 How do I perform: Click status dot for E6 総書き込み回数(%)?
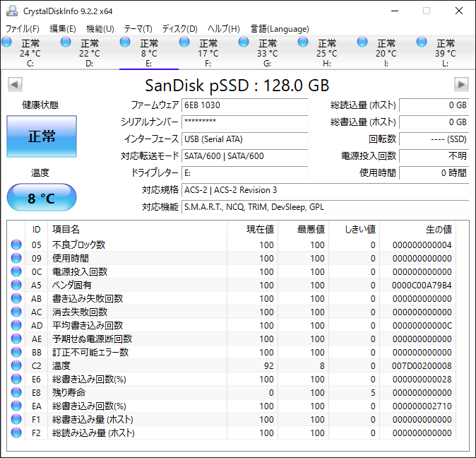click(16, 379)
